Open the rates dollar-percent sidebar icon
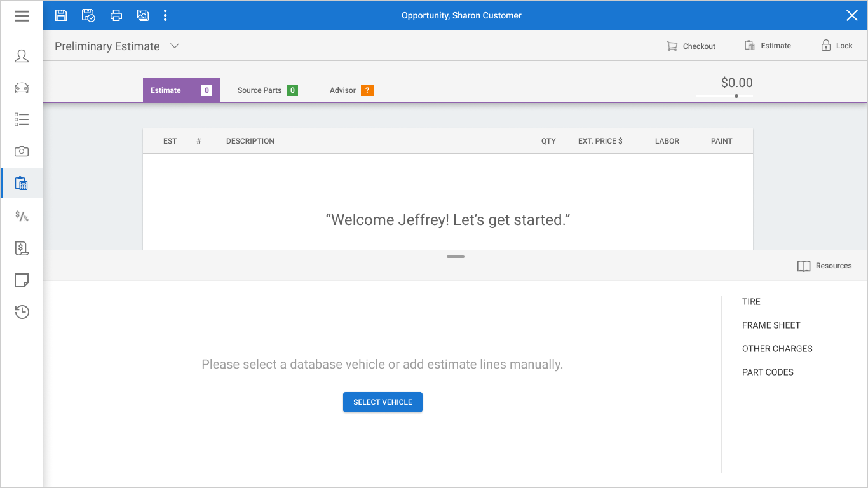Image resolution: width=868 pixels, height=488 pixels. [x=22, y=216]
